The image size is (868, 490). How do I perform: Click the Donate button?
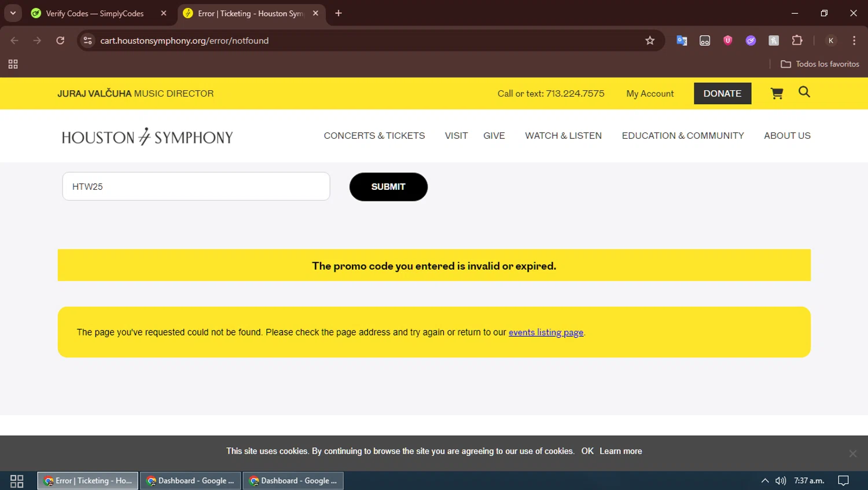pyautogui.click(x=722, y=93)
